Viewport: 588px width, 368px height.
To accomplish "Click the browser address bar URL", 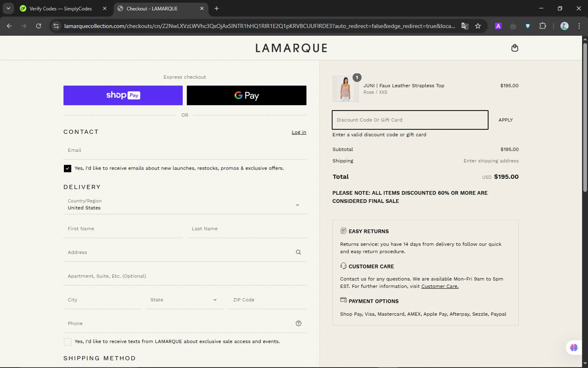I will pyautogui.click(x=260, y=26).
